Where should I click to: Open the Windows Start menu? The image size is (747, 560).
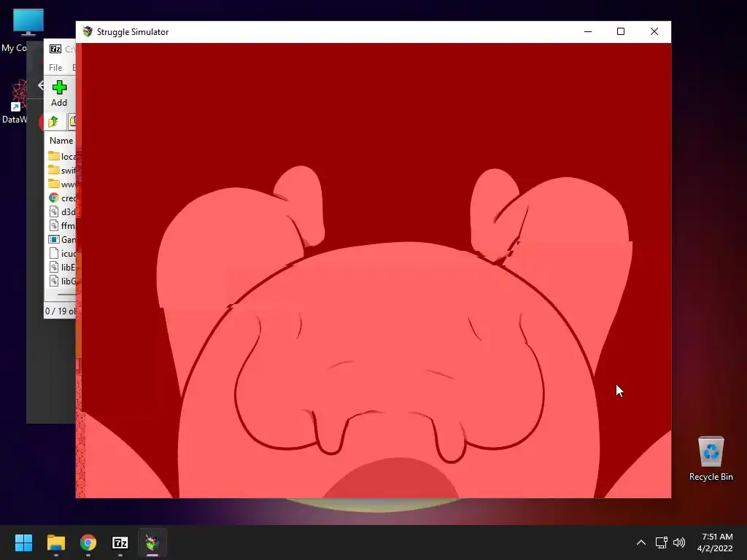(23, 542)
